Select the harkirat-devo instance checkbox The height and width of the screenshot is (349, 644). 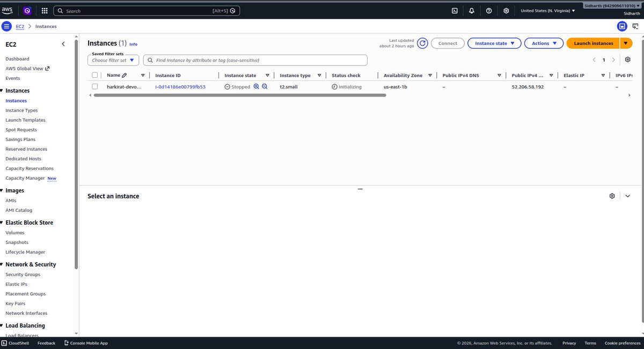pos(95,86)
